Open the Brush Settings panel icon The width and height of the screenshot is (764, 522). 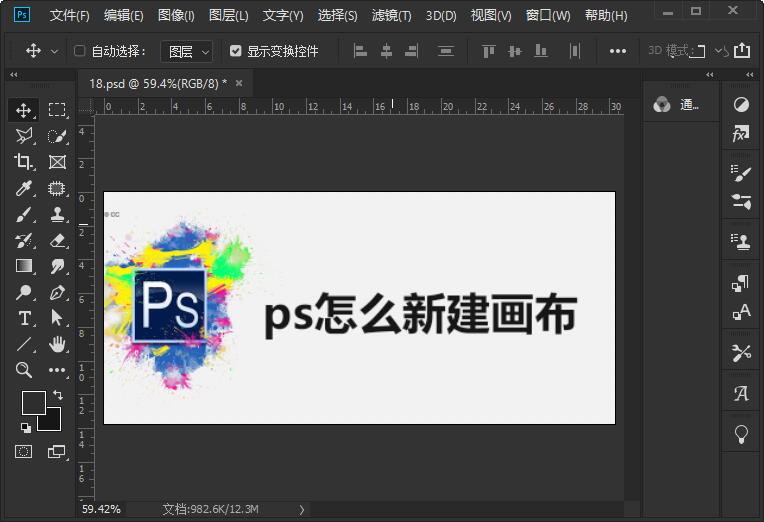click(x=741, y=173)
